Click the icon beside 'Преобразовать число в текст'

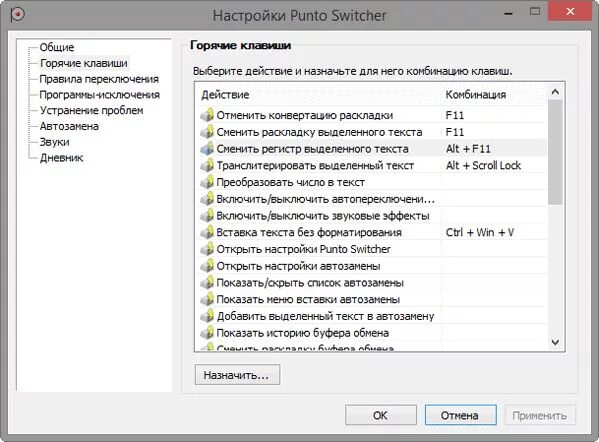pyautogui.click(x=207, y=182)
